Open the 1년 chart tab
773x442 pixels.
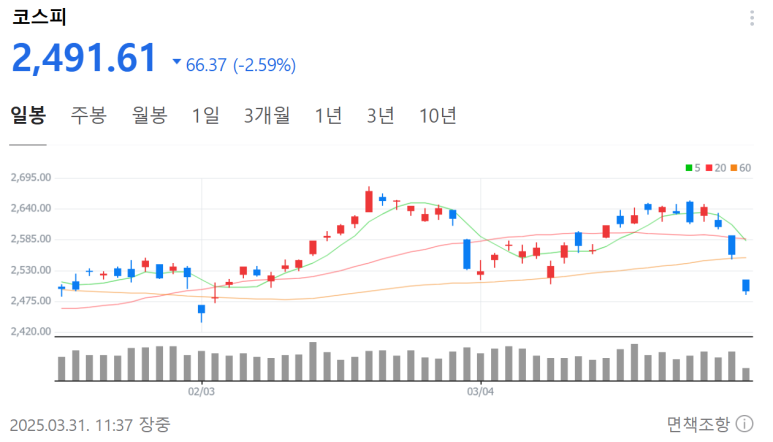(x=328, y=116)
